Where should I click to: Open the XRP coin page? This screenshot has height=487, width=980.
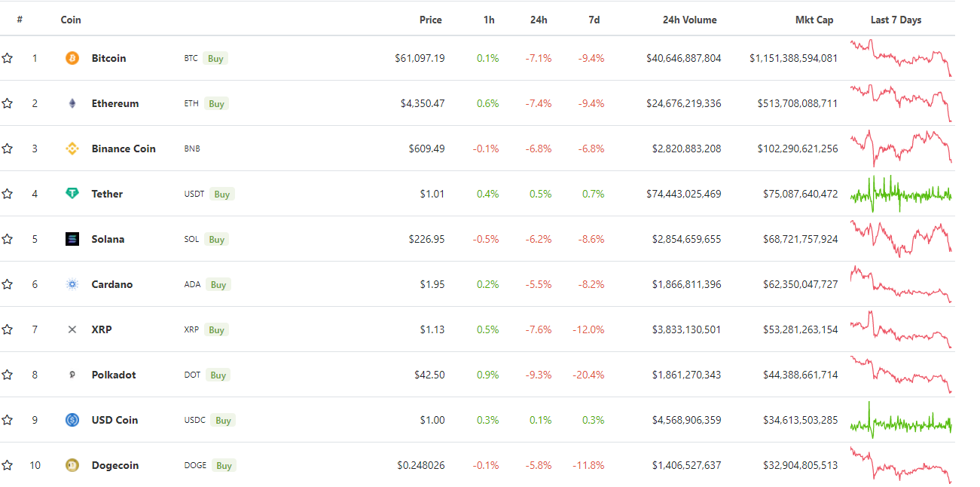point(102,329)
